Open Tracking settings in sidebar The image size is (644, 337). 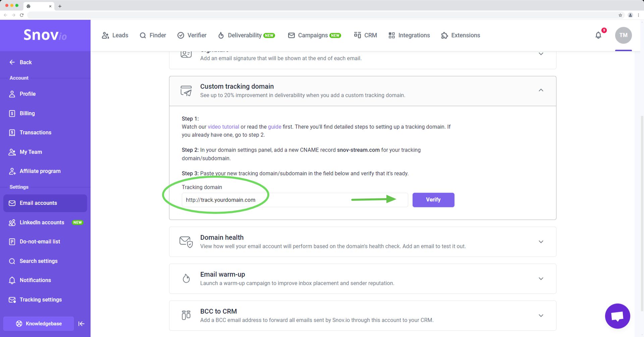41,300
